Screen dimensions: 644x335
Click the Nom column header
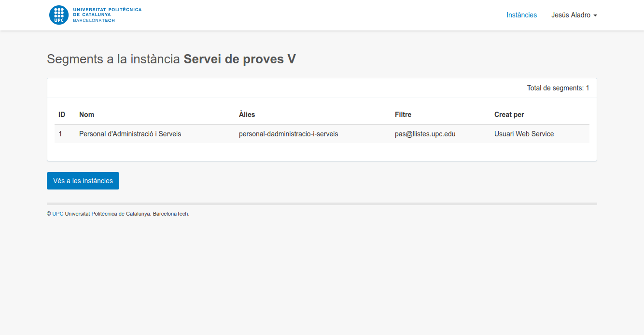point(86,115)
